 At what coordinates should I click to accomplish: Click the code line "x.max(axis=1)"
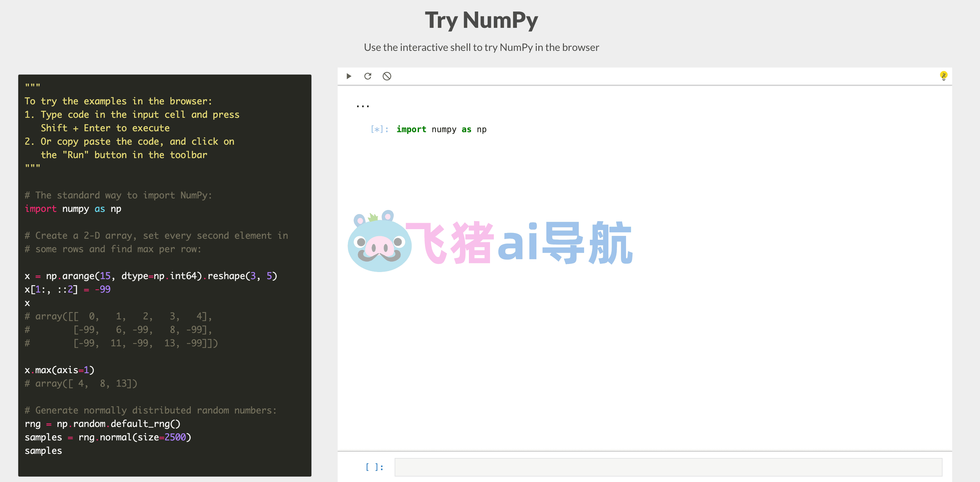point(59,370)
